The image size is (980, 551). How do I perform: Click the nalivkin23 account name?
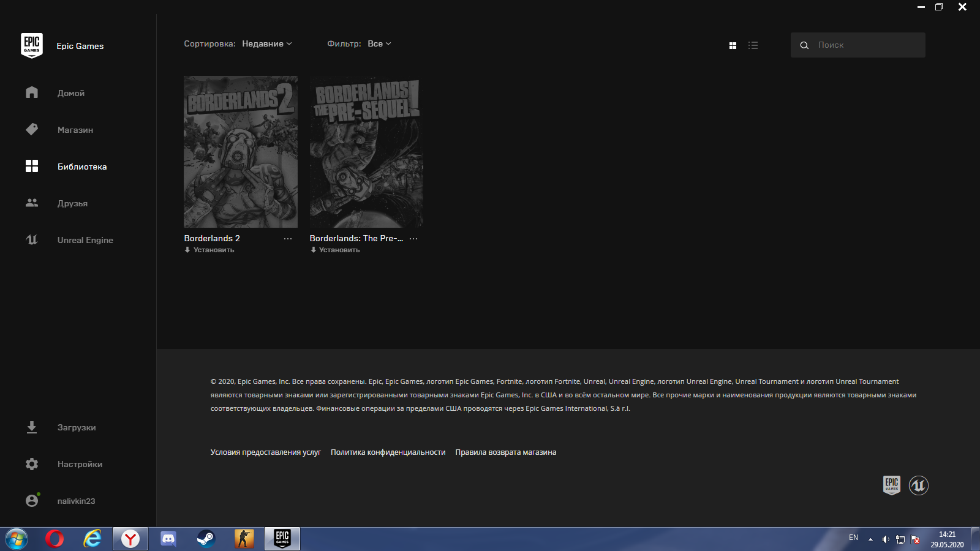pos(76,501)
